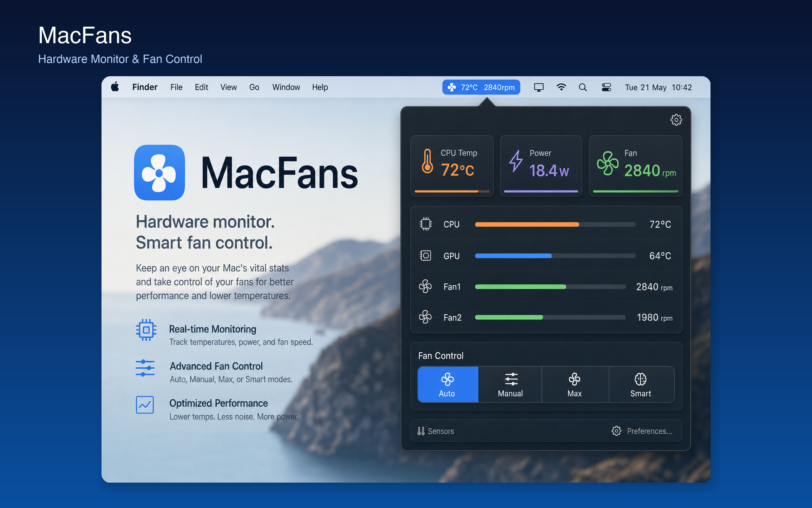The width and height of the screenshot is (812, 508).
Task: Click the menu bar date and time
Action: 658,87
